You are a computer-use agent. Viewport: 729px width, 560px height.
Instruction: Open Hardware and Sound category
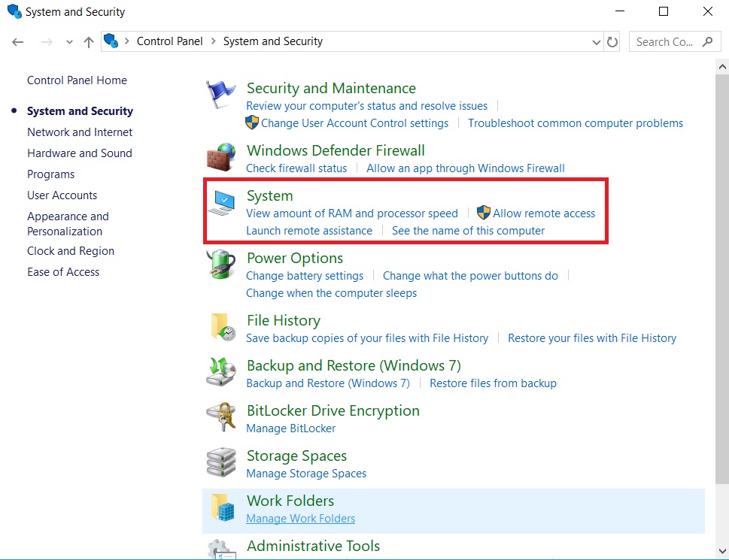tap(80, 153)
